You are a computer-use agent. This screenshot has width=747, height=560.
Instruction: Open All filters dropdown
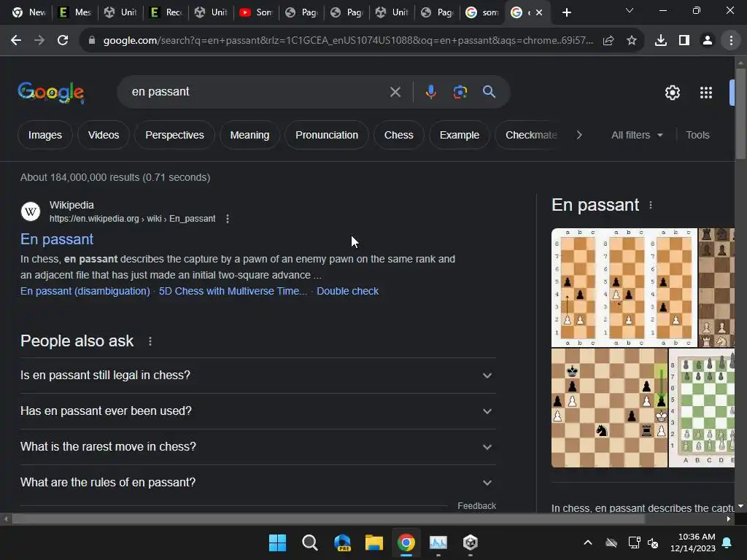[x=637, y=135]
